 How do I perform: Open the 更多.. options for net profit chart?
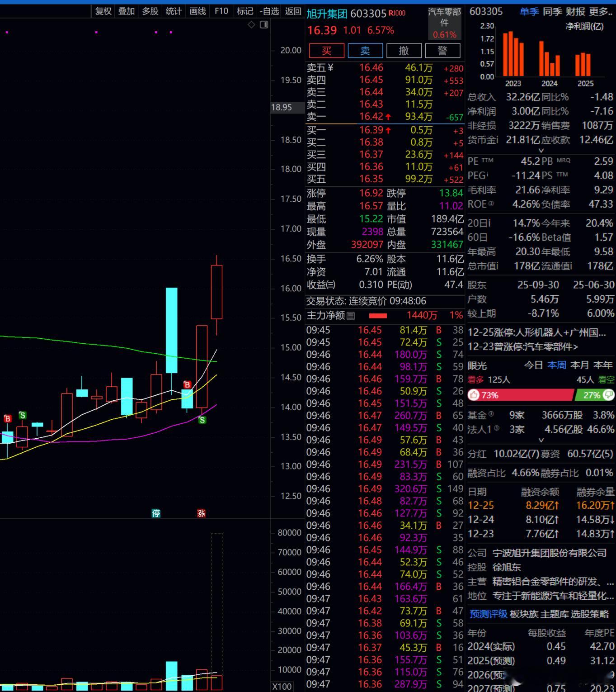[601, 11]
